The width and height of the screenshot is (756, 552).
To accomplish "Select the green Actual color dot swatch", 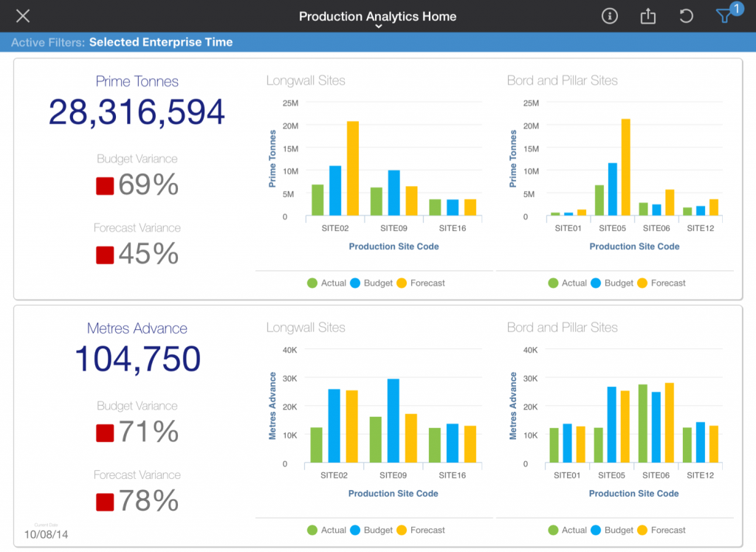I will point(311,283).
